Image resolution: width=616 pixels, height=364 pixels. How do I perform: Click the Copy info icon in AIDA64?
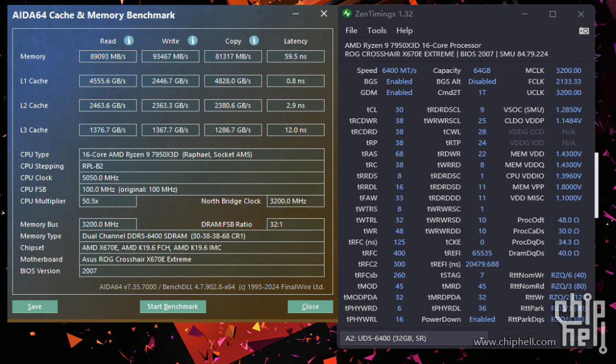point(254,40)
